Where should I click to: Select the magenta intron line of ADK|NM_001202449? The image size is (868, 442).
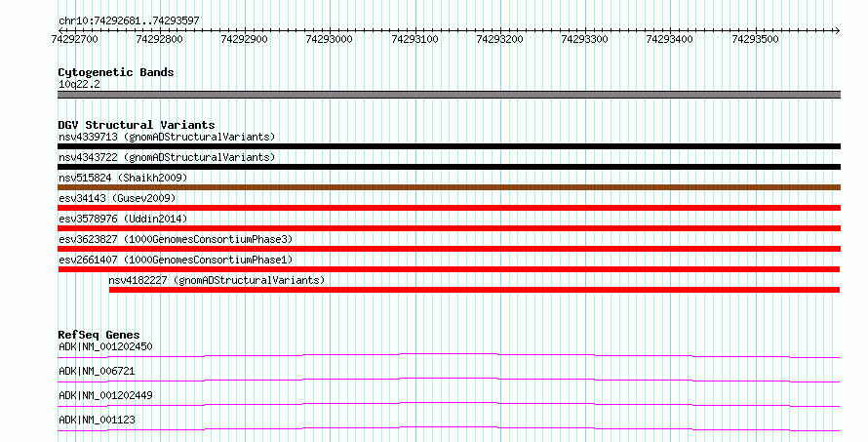(x=449, y=404)
